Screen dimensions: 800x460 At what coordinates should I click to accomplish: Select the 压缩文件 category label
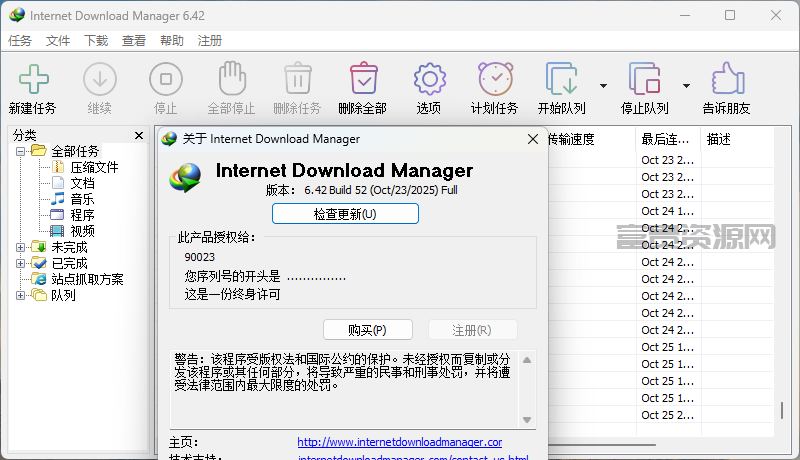point(94,167)
